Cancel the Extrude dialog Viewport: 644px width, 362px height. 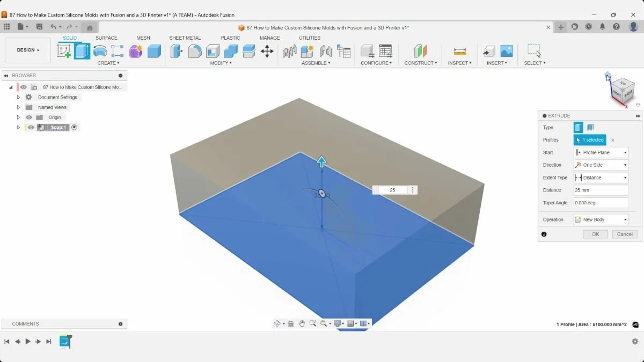pos(625,234)
